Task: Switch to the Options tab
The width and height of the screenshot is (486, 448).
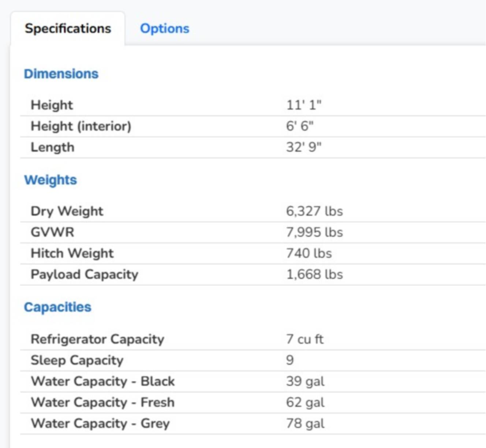Action: (165, 29)
